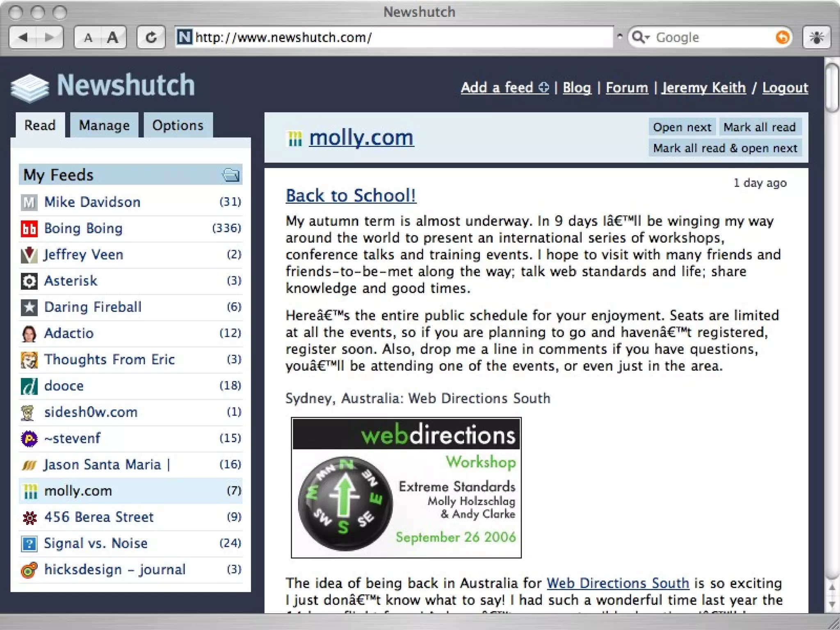
Task: Open the Back to School! article link
Action: click(351, 195)
